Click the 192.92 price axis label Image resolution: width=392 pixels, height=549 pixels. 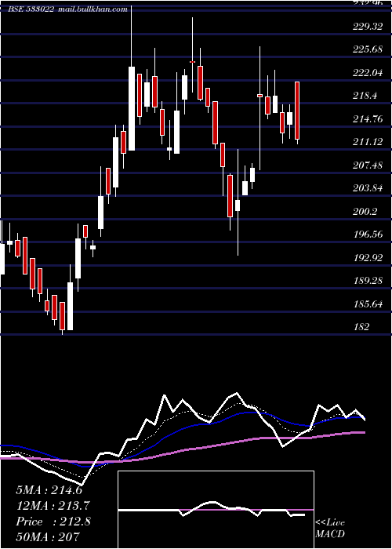click(x=368, y=258)
